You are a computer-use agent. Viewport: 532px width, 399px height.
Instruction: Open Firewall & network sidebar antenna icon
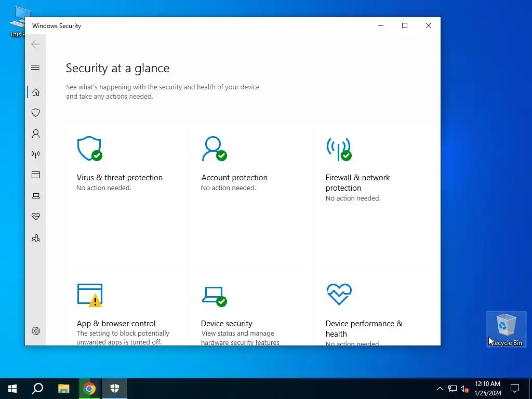pyautogui.click(x=36, y=154)
